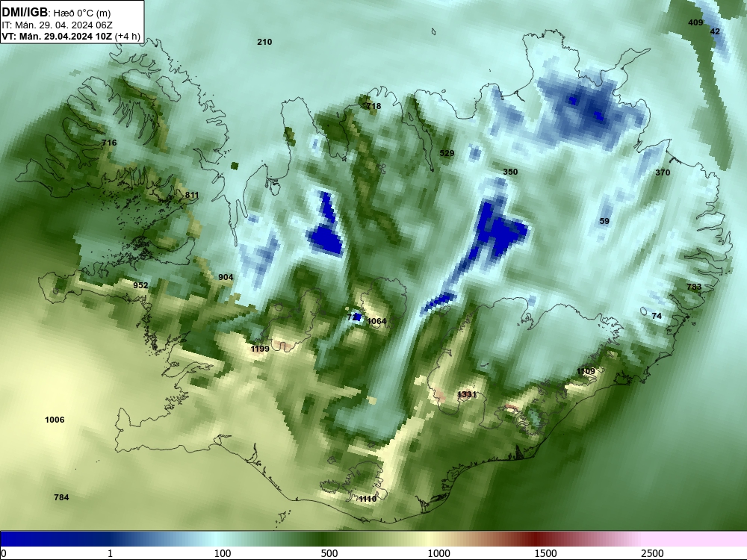Pick the map value 1110
The width and height of the screenshot is (747, 560).
tap(368, 499)
